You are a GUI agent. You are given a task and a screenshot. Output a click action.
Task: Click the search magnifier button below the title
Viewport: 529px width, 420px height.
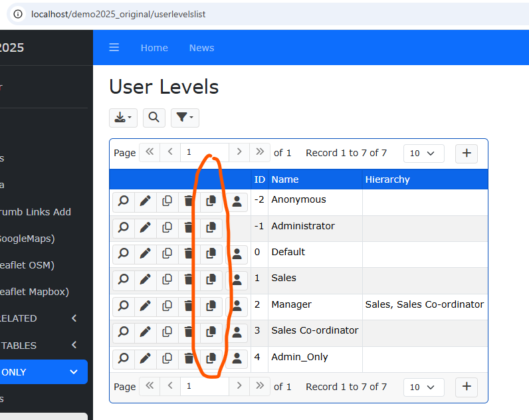click(x=154, y=118)
